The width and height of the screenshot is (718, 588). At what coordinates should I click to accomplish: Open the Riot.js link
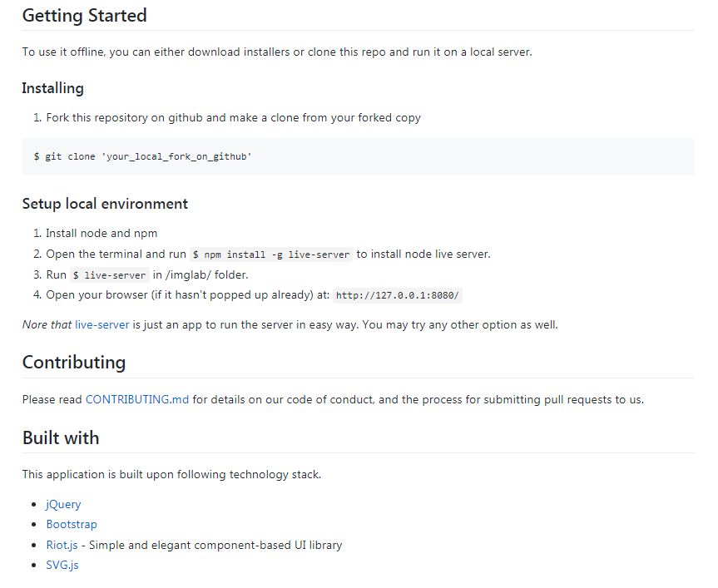click(x=62, y=545)
